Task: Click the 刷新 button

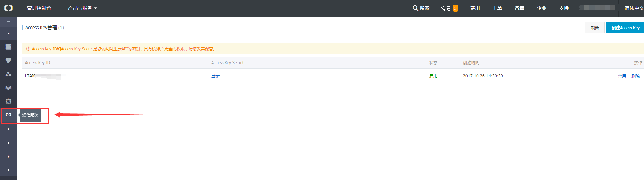Action: [595, 28]
